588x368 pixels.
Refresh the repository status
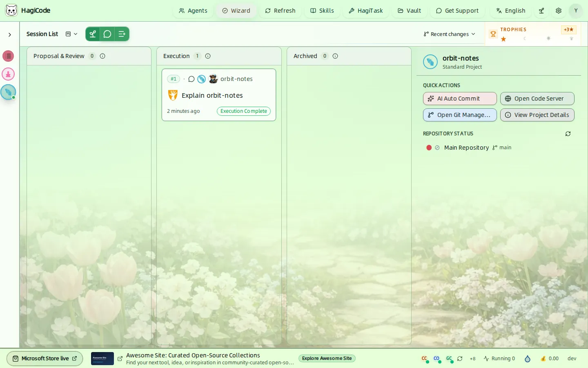tap(568, 134)
